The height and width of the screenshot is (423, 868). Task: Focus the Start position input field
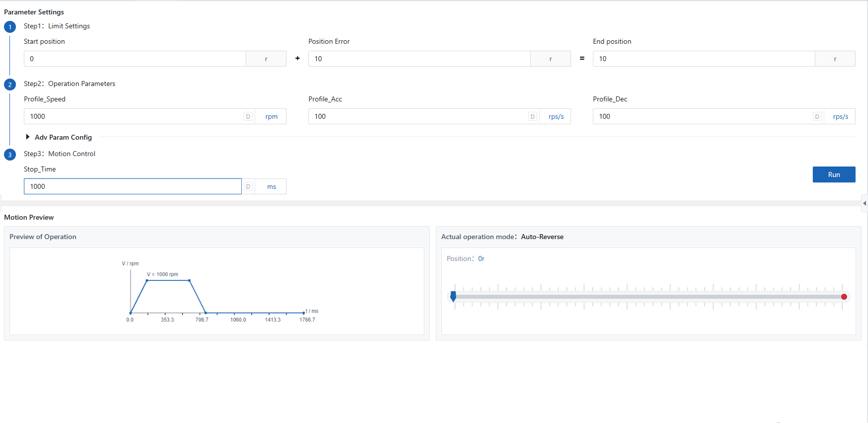[x=135, y=59]
